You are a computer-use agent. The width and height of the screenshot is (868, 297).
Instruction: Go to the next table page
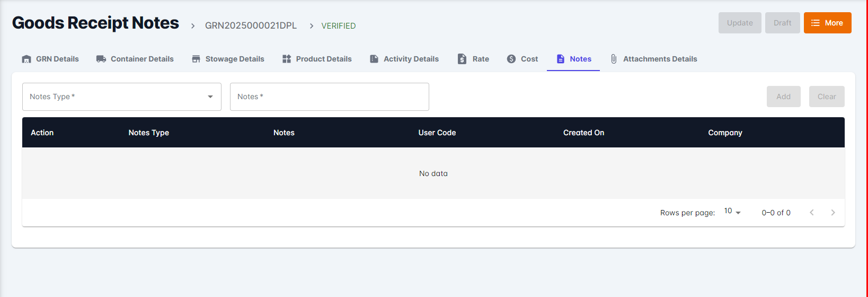tap(833, 212)
